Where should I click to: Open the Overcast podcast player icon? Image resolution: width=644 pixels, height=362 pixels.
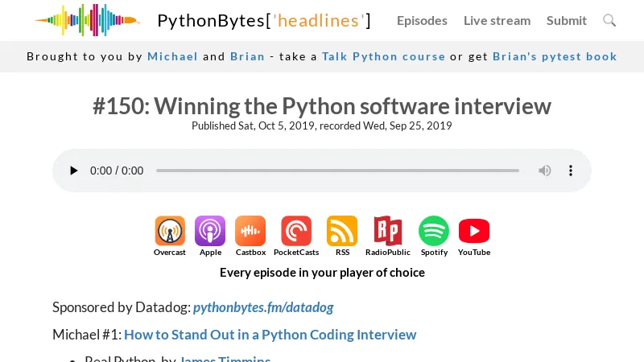click(x=170, y=232)
